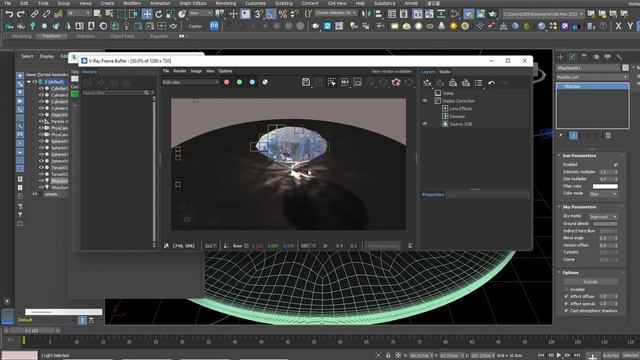
Task: Open the Modify tab in command panel
Action: point(572,57)
